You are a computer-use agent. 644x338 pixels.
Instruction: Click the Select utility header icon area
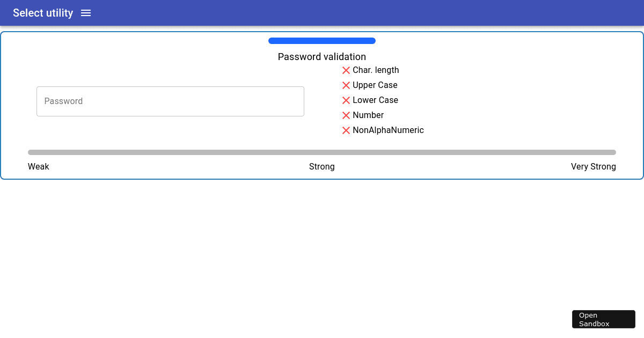pyautogui.click(x=86, y=13)
